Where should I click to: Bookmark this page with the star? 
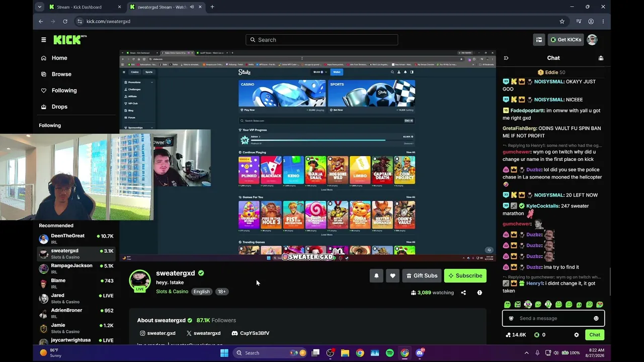(562, 22)
